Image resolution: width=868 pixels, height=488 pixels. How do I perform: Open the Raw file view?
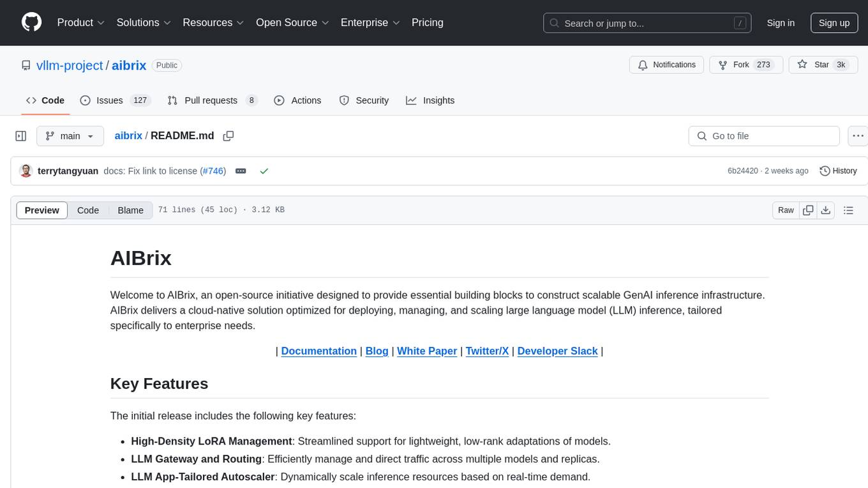pyautogui.click(x=786, y=210)
